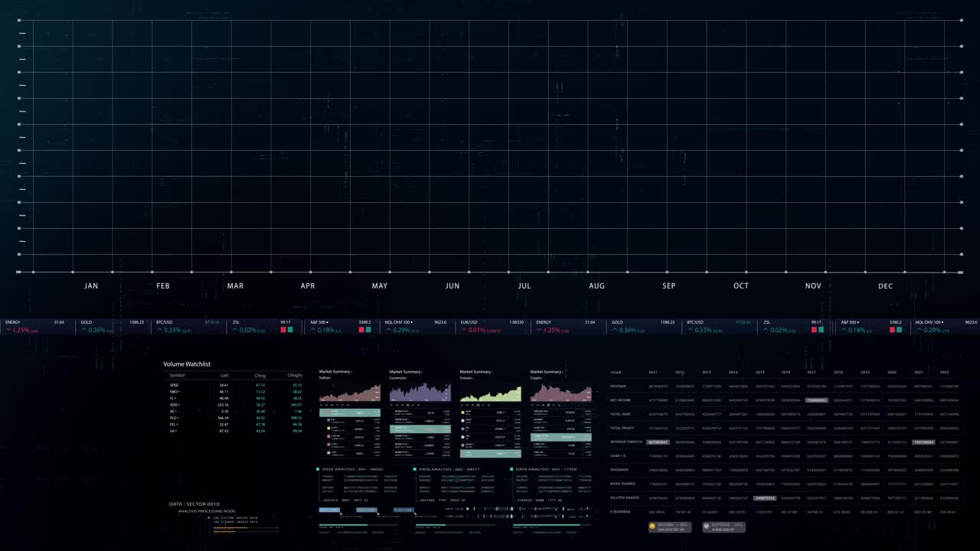
Task: Open the Currencies market summary chart
Action: [x=420, y=393]
